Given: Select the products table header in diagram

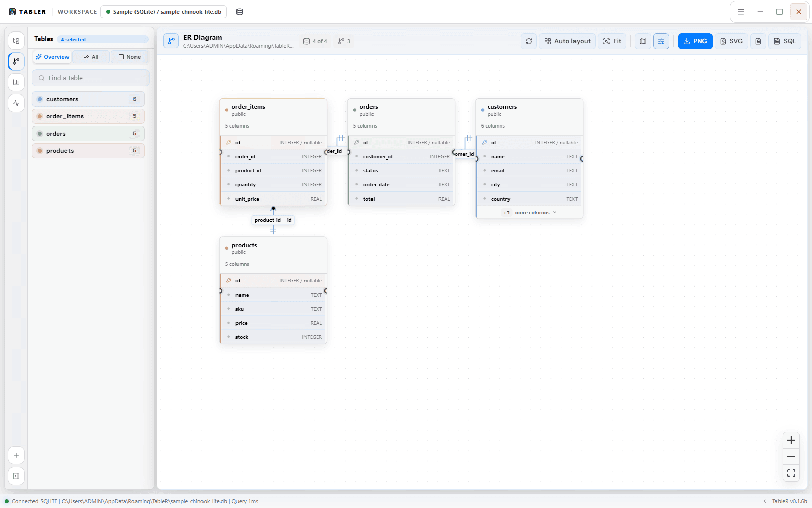Looking at the screenshot, I should pos(274,255).
